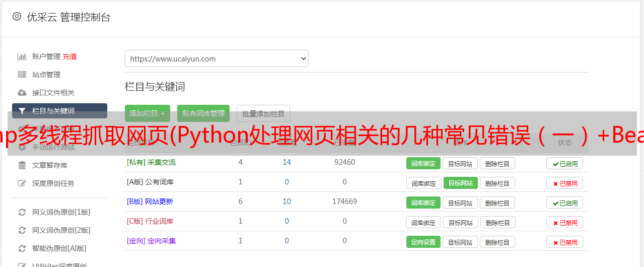Click green 定向设置 in 定向采集 row

(423, 242)
